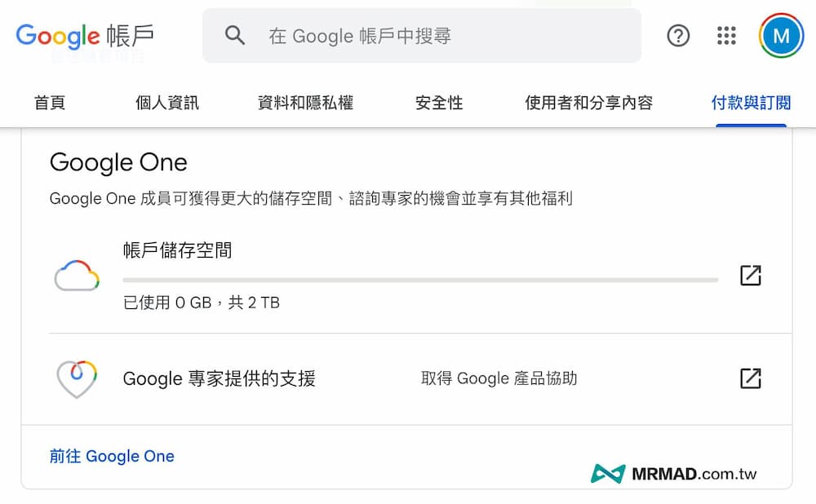Image resolution: width=816 pixels, height=504 pixels.
Task: Open the Help question mark icon
Action: tap(678, 36)
